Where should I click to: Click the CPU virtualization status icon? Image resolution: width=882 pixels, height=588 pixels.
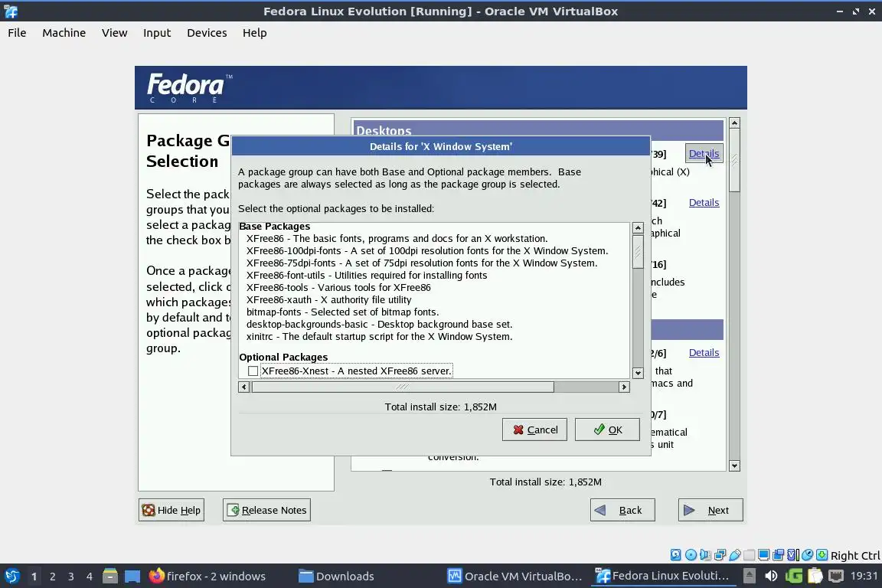[x=793, y=555]
